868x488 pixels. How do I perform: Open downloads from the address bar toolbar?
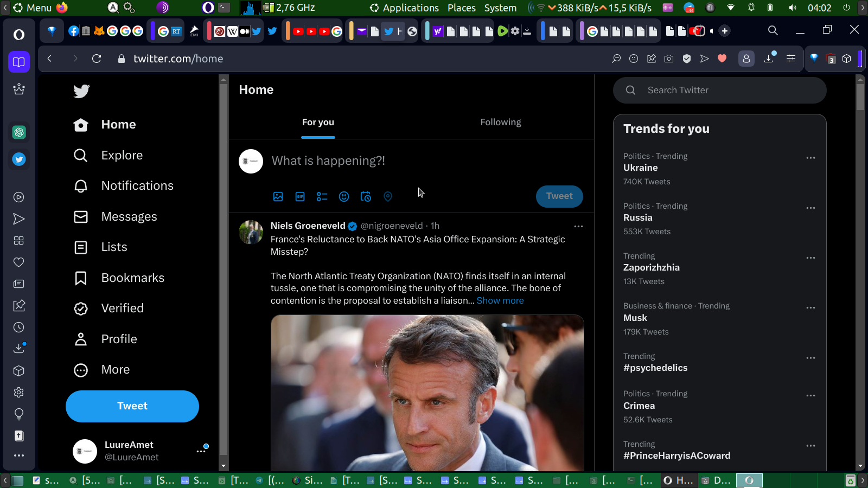click(x=769, y=58)
